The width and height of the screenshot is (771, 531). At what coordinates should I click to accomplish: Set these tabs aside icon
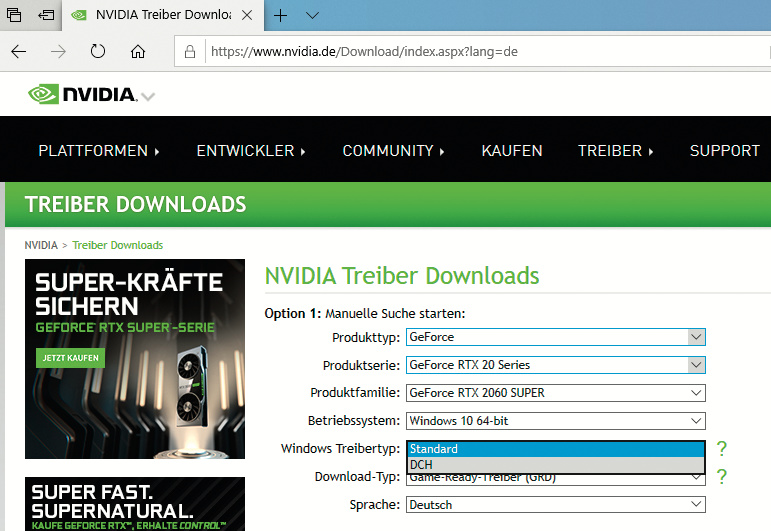click(46, 15)
